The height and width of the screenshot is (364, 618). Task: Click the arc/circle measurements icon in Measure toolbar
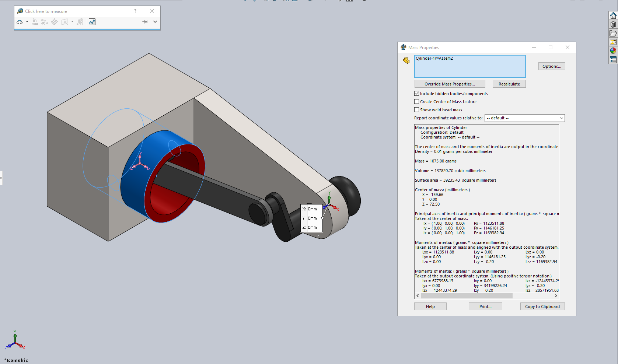pos(20,22)
